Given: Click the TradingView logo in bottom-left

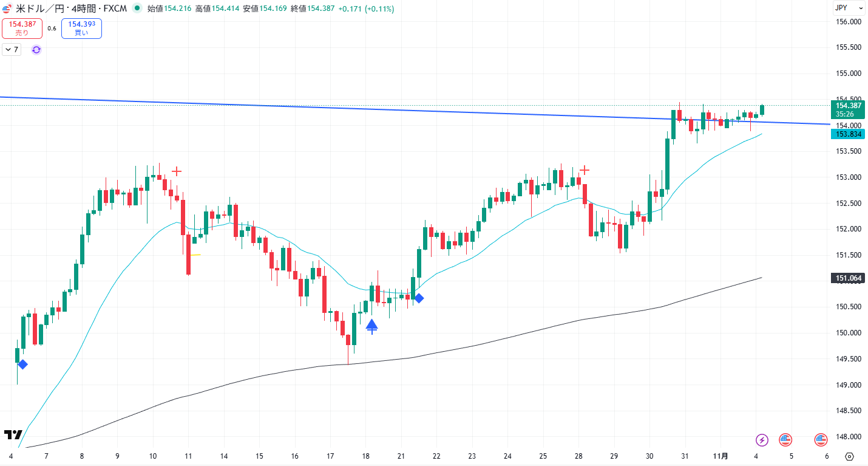Looking at the screenshot, I should [13, 435].
